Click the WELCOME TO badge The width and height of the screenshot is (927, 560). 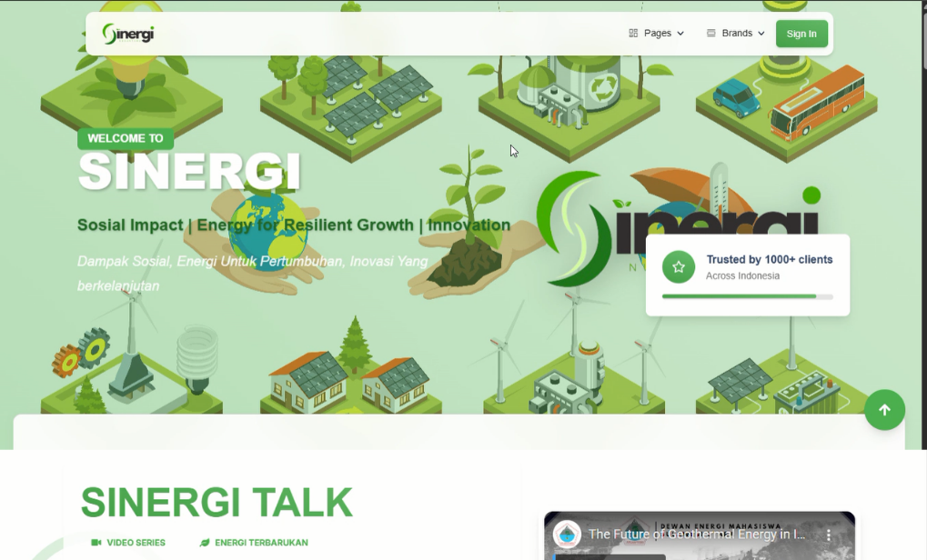[x=126, y=138]
